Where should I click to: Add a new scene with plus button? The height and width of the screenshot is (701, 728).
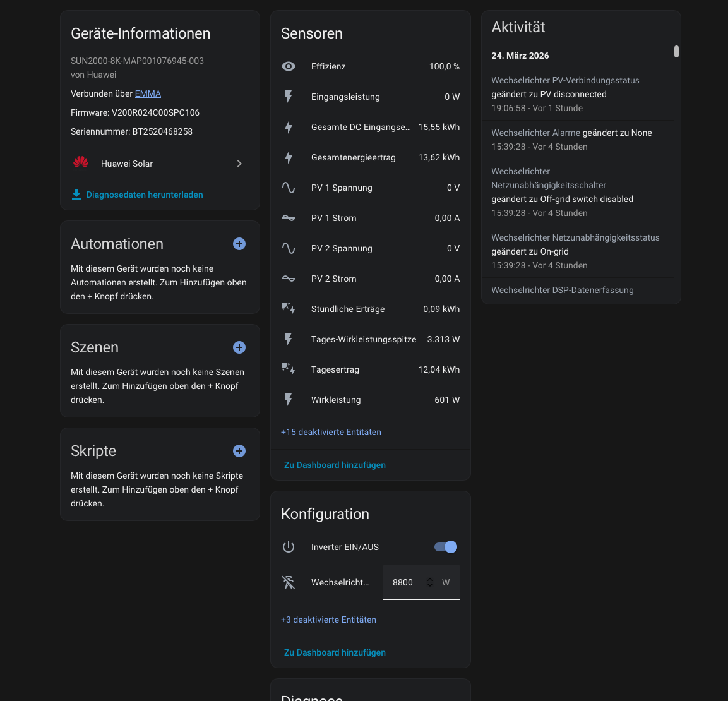239,347
